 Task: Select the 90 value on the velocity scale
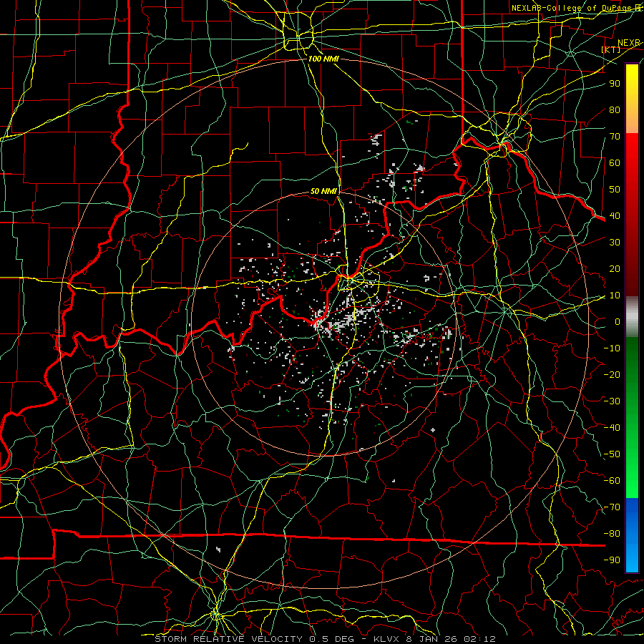tap(615, 84)
